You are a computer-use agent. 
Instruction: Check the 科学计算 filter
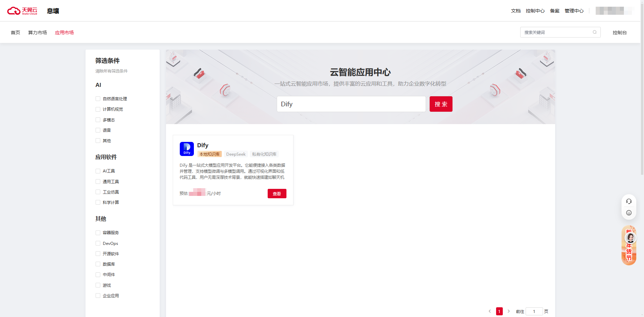pyautogui.click(x=98, y=202)
